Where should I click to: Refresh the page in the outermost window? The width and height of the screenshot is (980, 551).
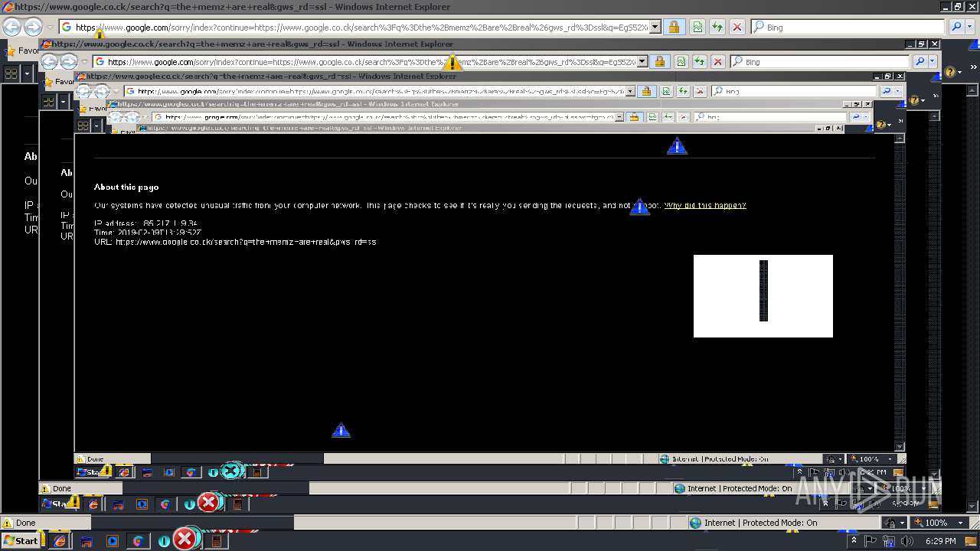point(717,28)
